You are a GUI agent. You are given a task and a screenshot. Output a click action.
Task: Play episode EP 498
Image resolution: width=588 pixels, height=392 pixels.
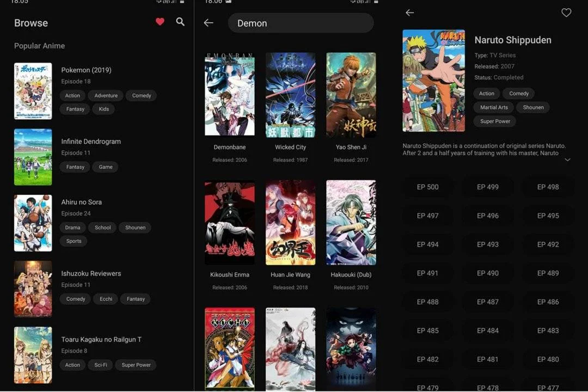[x=548, y=187]
